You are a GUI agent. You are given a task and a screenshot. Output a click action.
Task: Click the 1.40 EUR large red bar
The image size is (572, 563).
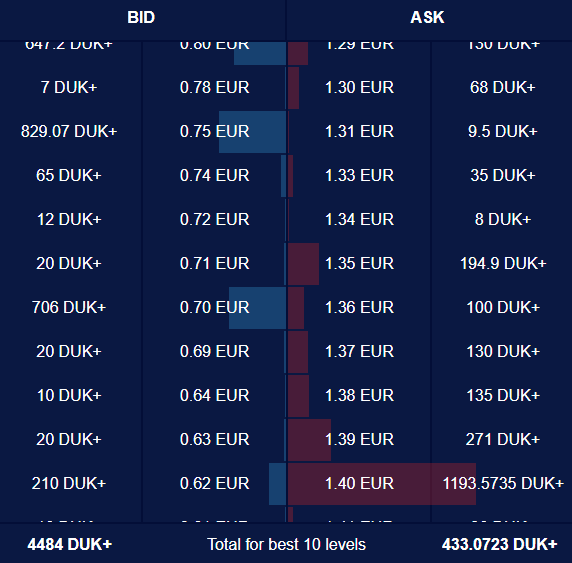coord(382,484)
